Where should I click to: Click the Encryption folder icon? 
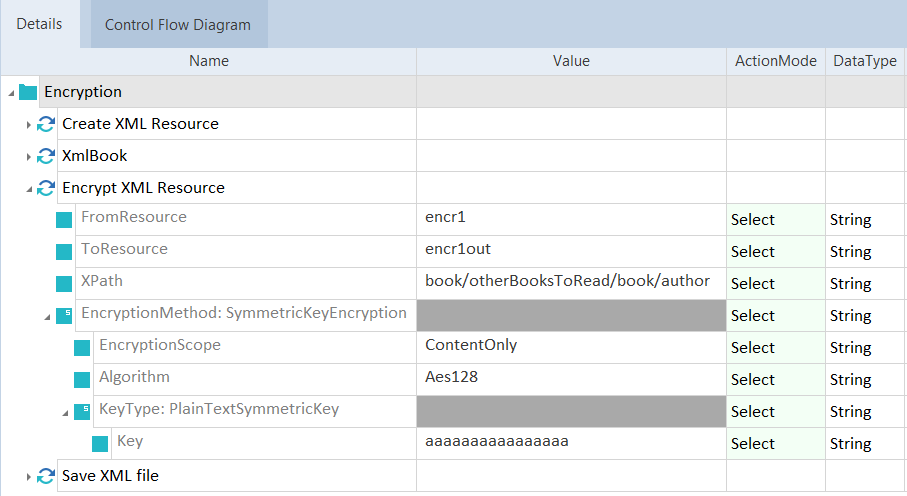tap(28, 92)
